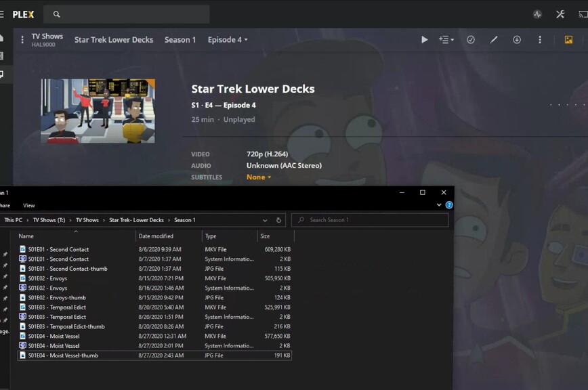
Task: Close the File Explorer window
Action: click(444, 192)
